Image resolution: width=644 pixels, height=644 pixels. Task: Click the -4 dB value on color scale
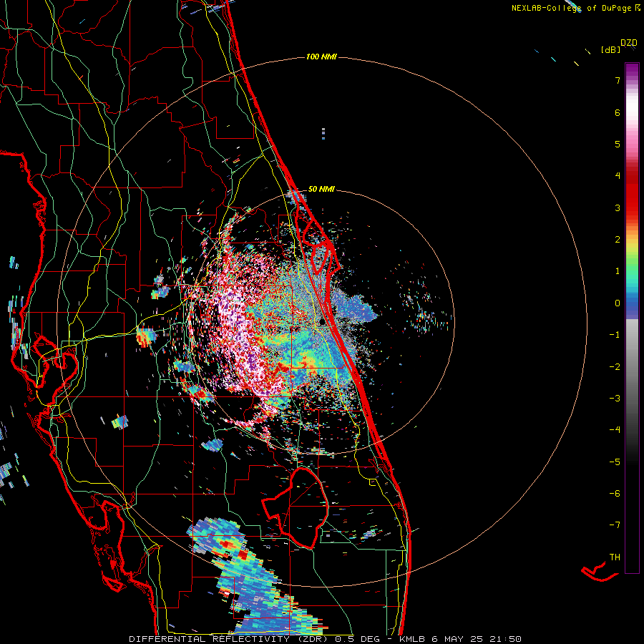[615, 429]
